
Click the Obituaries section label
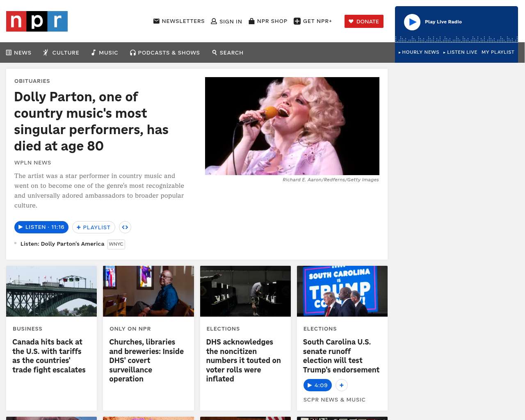pyautogui.click(x=32, y=81)
